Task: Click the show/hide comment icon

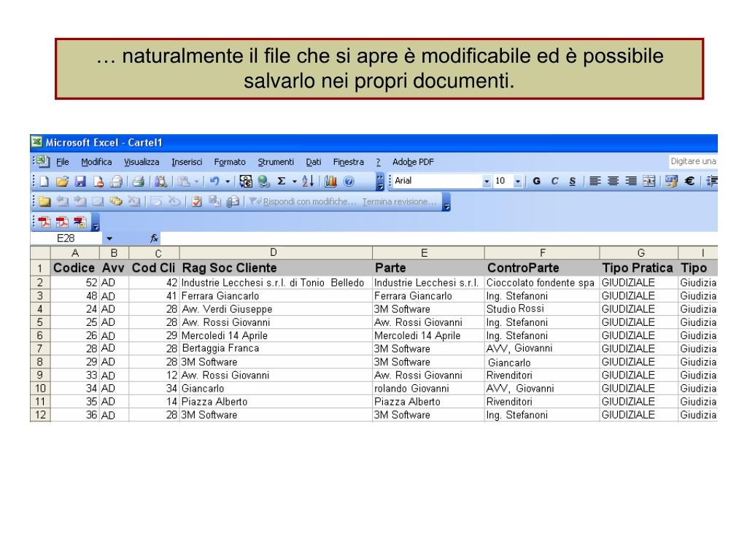Action: pyautogui.click(x=98, y=202)
